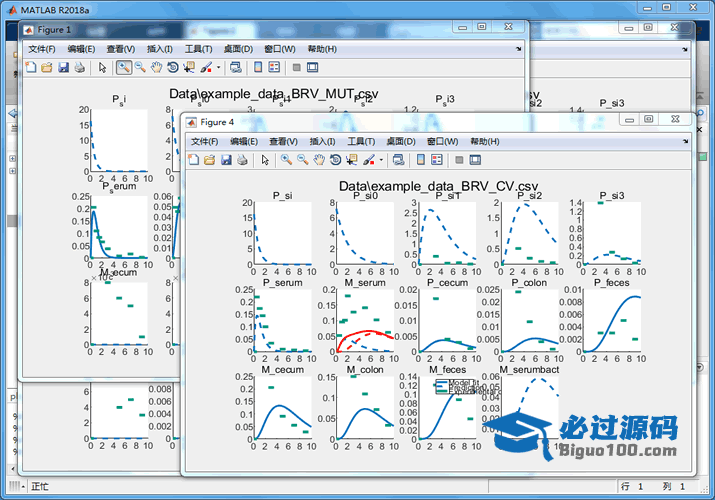Image resolution: width=715 pixels, height=500 pixels.
Task: Click Link Plot icon in Figure 4 toolbar
Action: point(398,160)
